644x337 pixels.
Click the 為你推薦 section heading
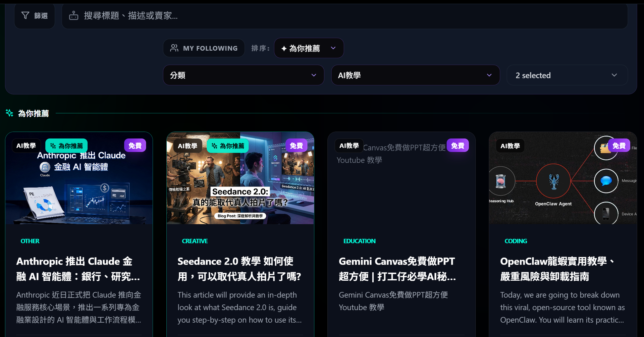pos(34,113)
